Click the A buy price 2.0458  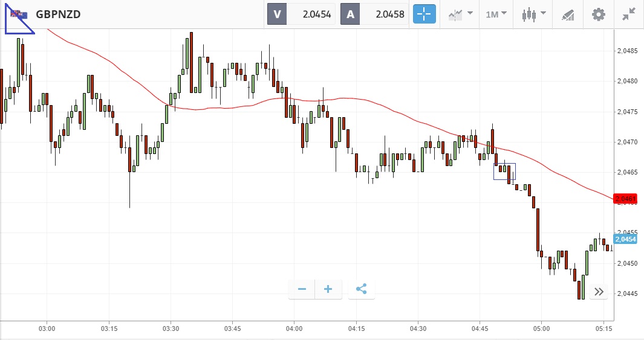pos(375,14)
